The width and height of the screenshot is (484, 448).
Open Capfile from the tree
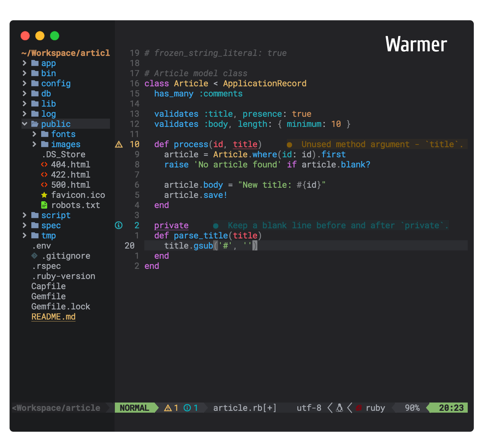click(x=49, y=286)
